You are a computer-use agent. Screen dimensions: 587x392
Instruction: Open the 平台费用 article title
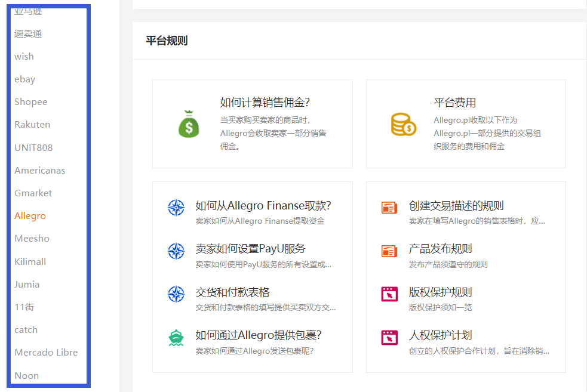point(454,102)
